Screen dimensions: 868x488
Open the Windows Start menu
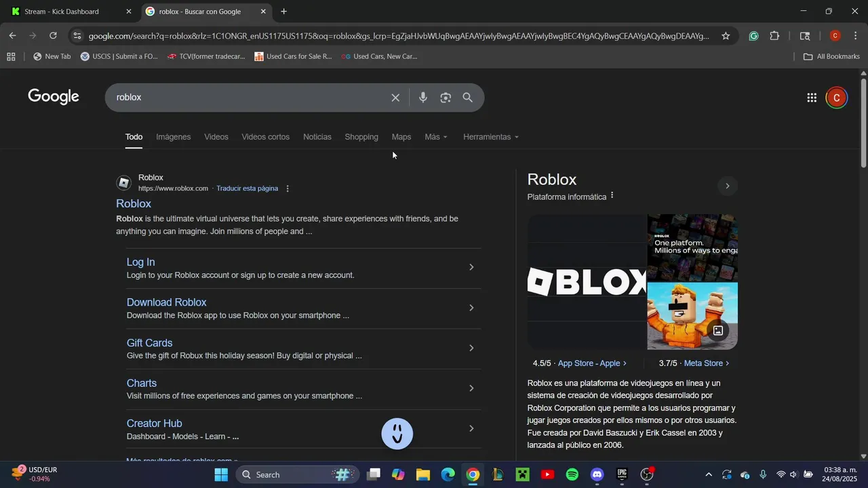(221, 474)
